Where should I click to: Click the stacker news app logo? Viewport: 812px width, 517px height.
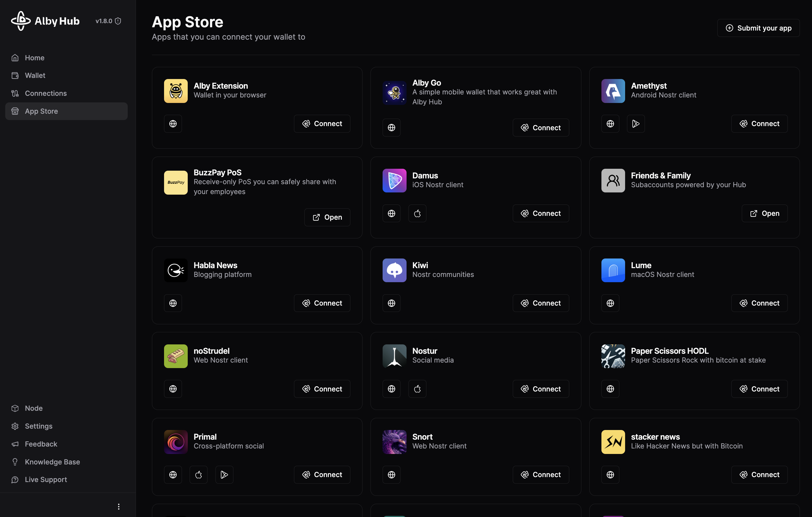click(613, 442)
